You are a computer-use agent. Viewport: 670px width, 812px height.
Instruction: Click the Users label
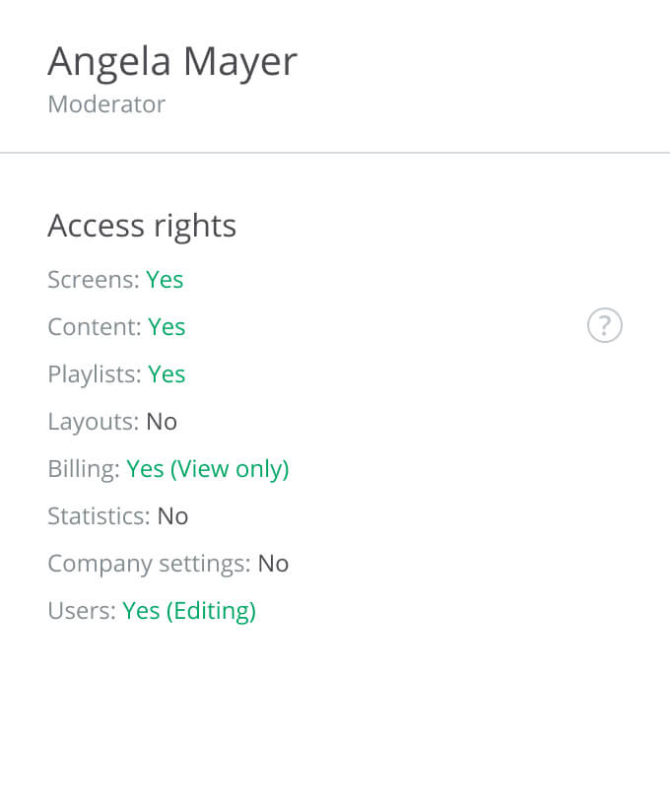pyautogui.click(x=82, y=611)
